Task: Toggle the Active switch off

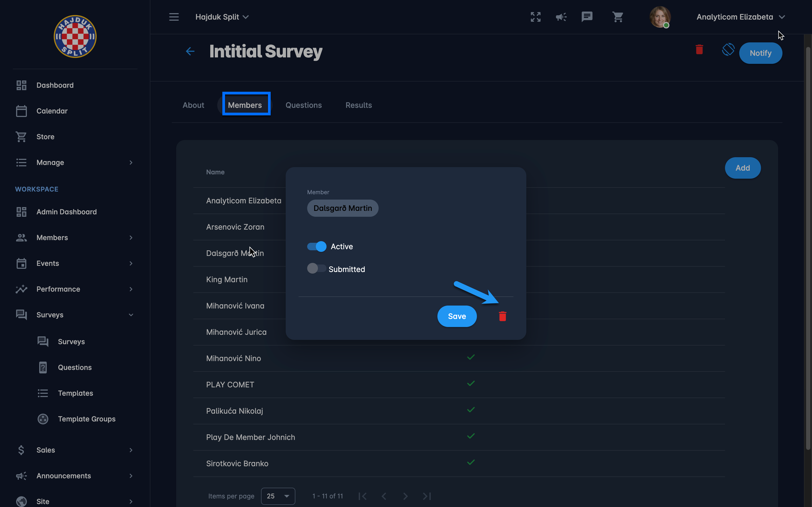Action: click(x=316, y=247)
